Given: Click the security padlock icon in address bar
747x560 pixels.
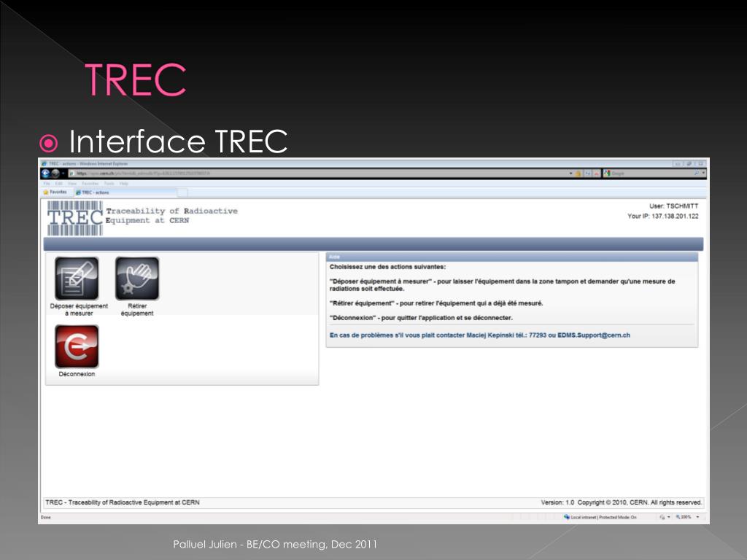Looking at the screenshot, I should [x=578, y=174].
